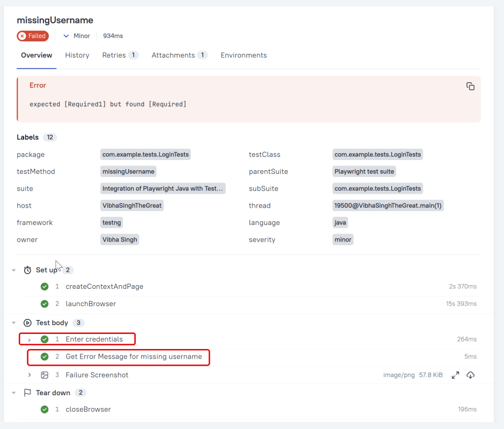Screen dimensions: 504x429
Task: Switch to the History tab
Action: [x=77, y=55]
